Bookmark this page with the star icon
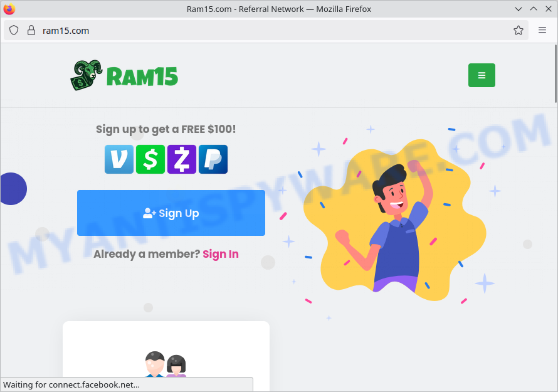 [x=519, y=30]
